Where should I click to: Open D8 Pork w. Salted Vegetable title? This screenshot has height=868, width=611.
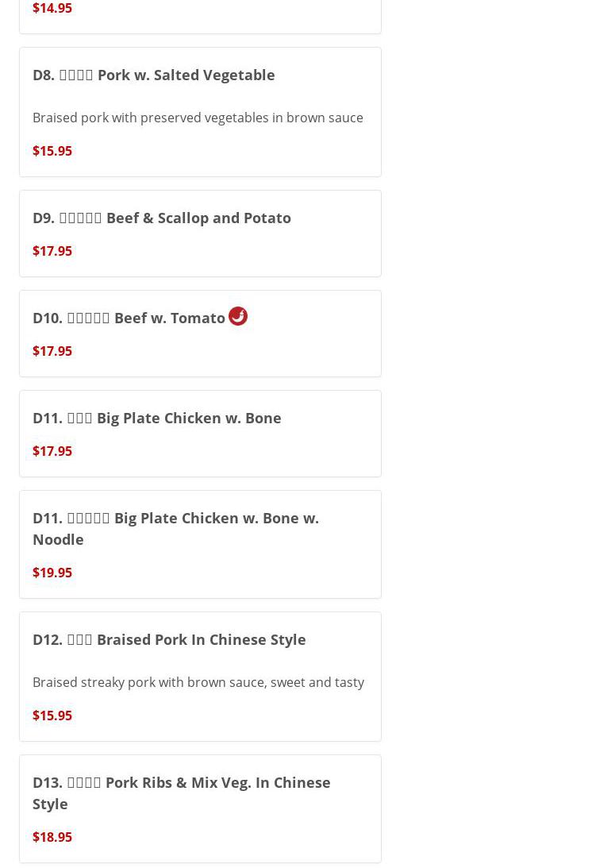[x=153, y=75]
